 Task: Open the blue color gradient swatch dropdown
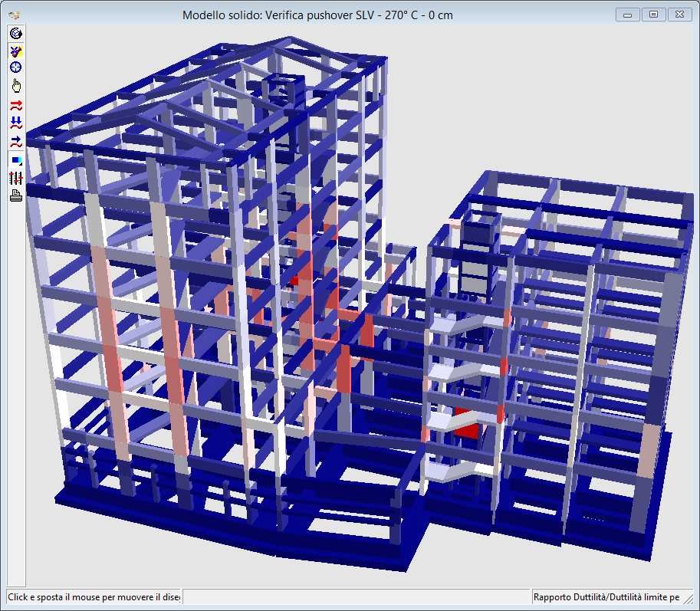15,160
